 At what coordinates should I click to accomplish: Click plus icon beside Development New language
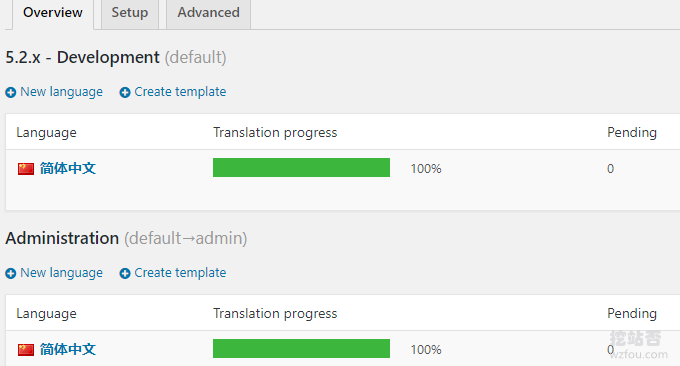(11, 92)
